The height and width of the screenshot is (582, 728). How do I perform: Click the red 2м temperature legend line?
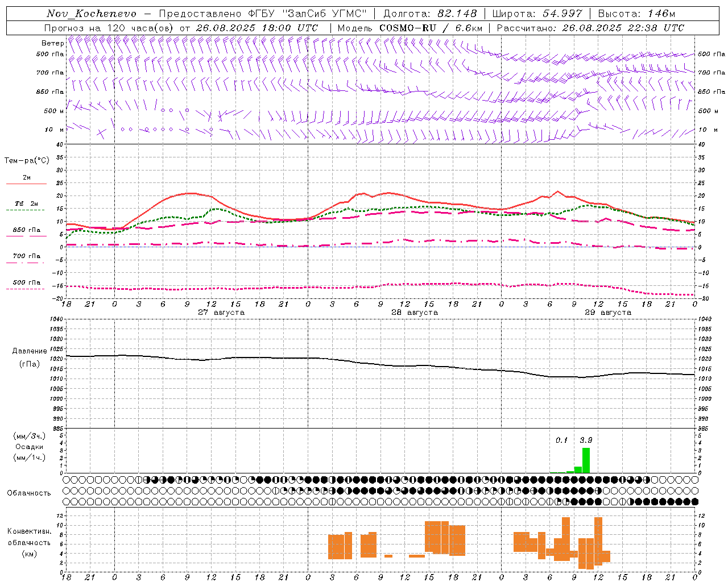click(x=26, y=184)
